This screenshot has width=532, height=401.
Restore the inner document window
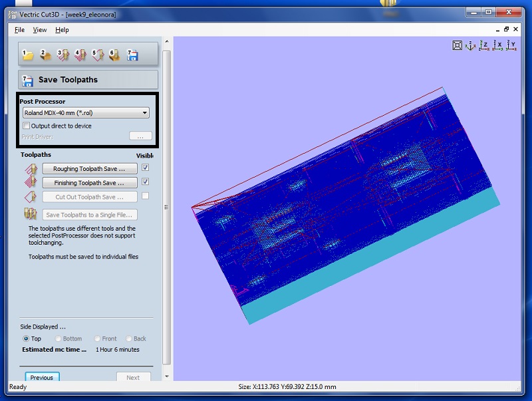point(506,29)
